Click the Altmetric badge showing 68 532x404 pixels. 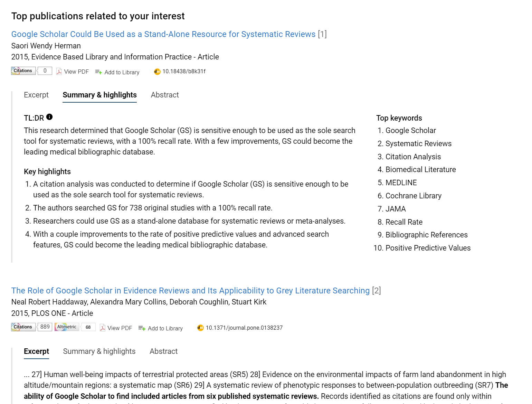tap(75, 327)
